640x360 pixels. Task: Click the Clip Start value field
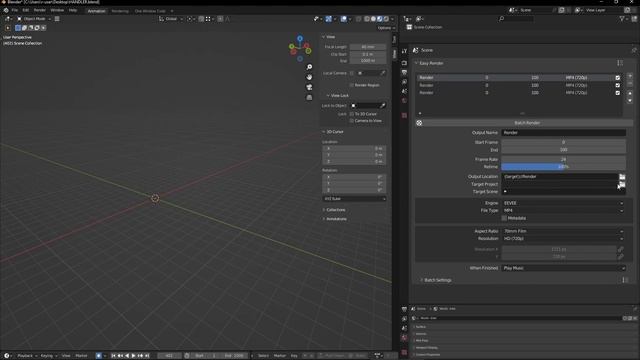368,54
